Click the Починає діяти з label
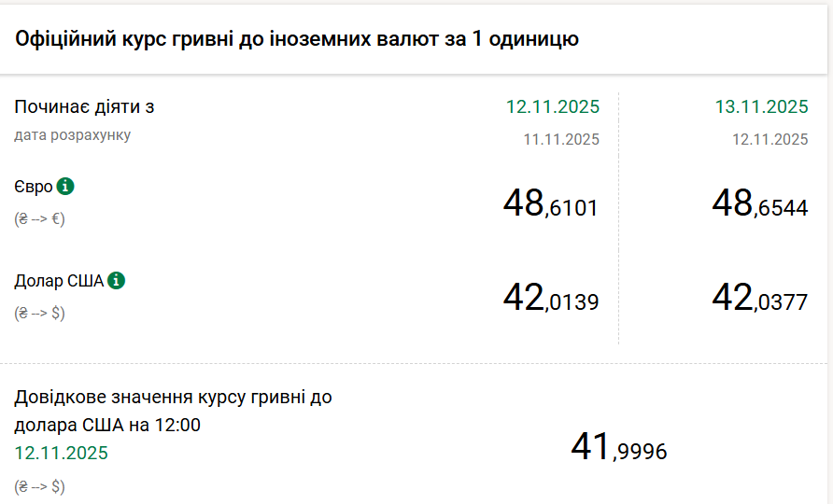833x504 pixels. click(84, 106)
